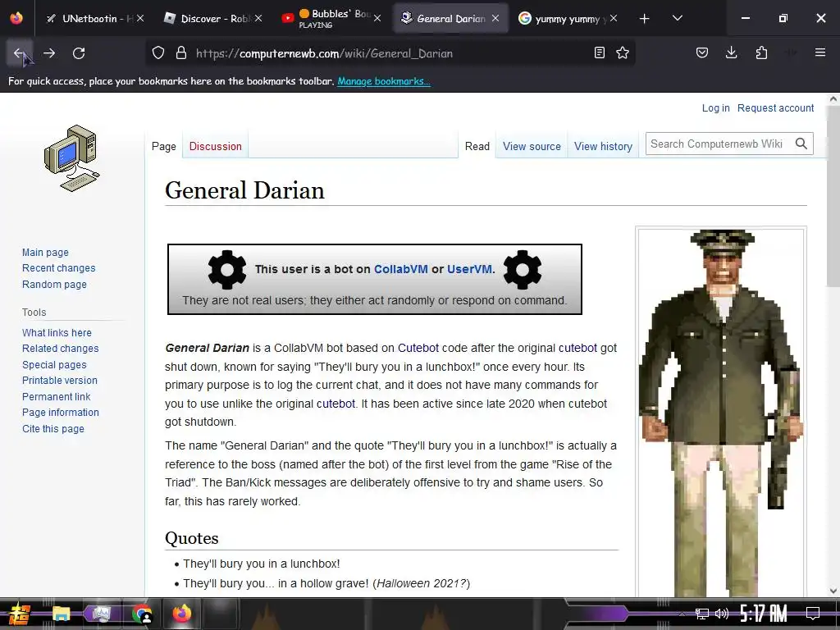Image resolution: width=840 pixels, height=630 pixels.
Task: Open the Manage bookmarks link
Action: pyautogui.click(x=384, y=81)
